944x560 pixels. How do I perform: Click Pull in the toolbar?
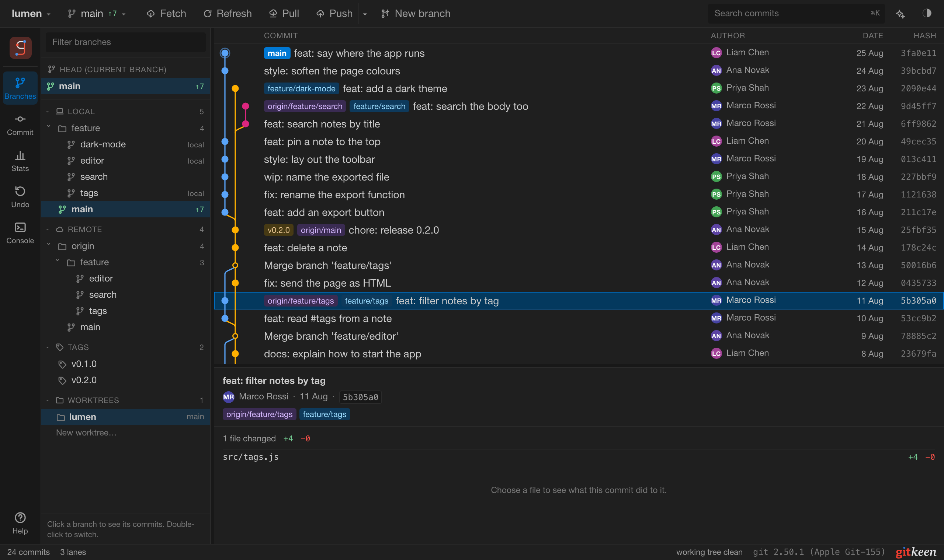[284, 14]
